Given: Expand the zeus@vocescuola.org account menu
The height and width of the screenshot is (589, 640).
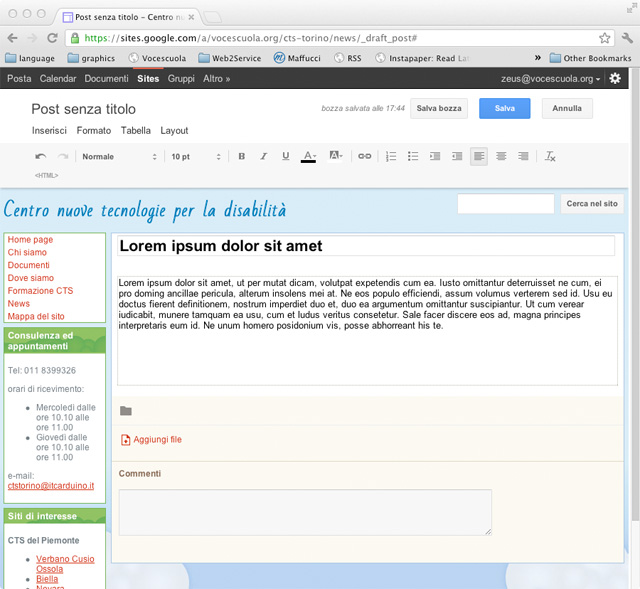Looking at the screenshot, I should pos(551,78).
